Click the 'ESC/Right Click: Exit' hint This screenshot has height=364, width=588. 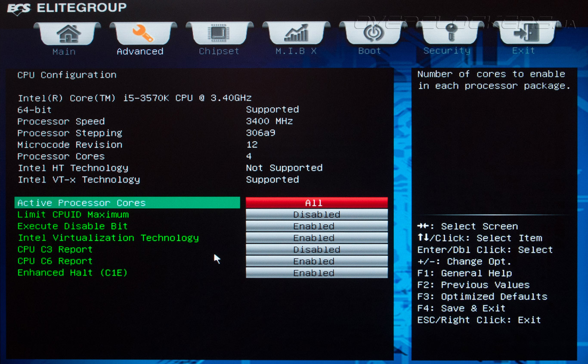(x=479, y=320)
